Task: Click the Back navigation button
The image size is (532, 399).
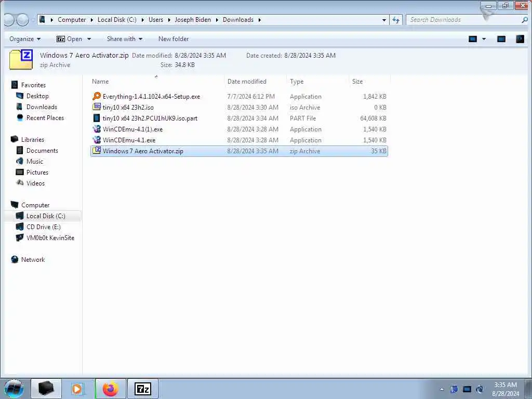Action: [9, 20]
